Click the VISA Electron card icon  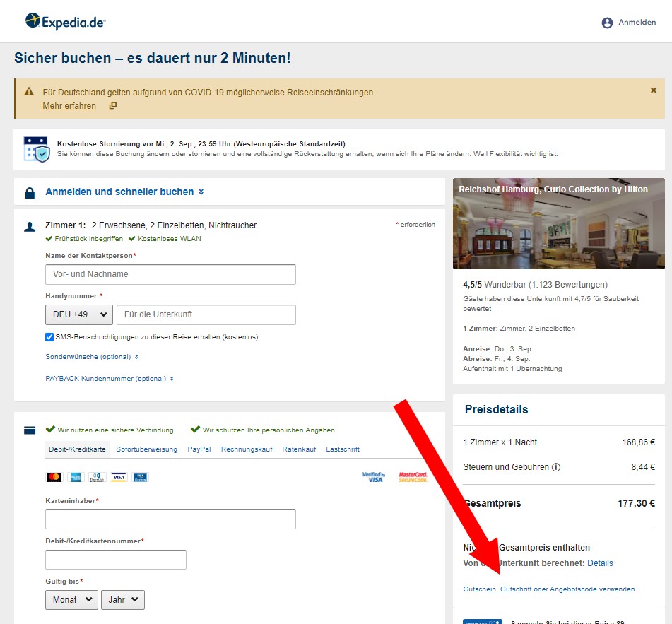[140, 477]
